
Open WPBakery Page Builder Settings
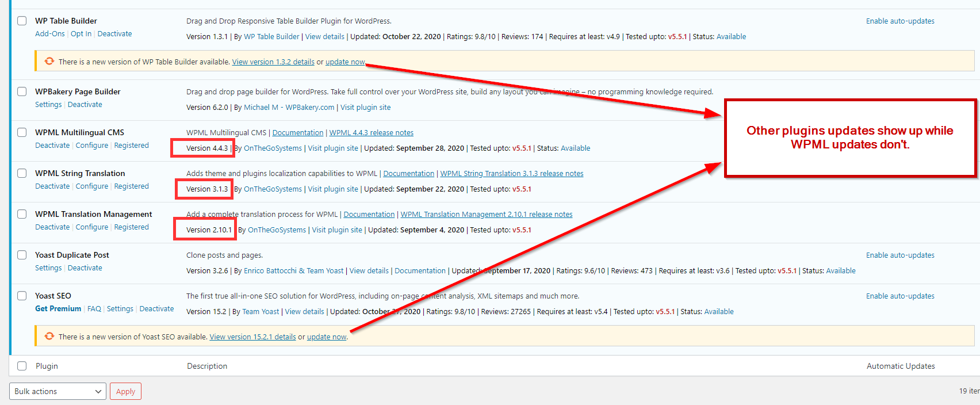point(48,105)
